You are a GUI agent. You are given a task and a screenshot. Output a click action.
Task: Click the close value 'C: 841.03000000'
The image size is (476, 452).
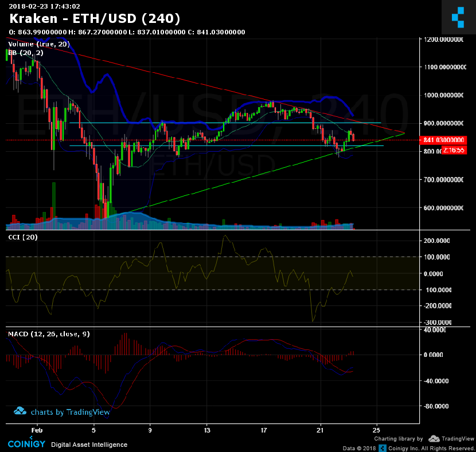pyautogui.click(x=216, y=32)
